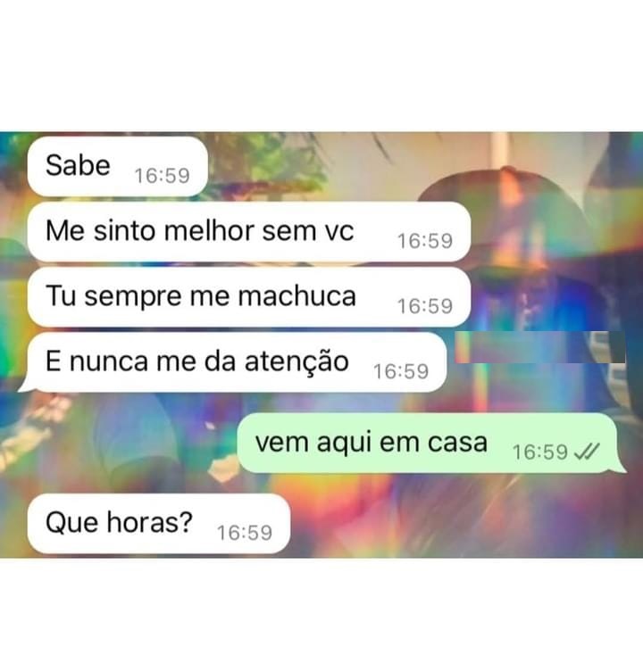This screenshot has width=643, height=672.
Task: Select the 'Sabe' message bubble
Action: click(118, 166)
